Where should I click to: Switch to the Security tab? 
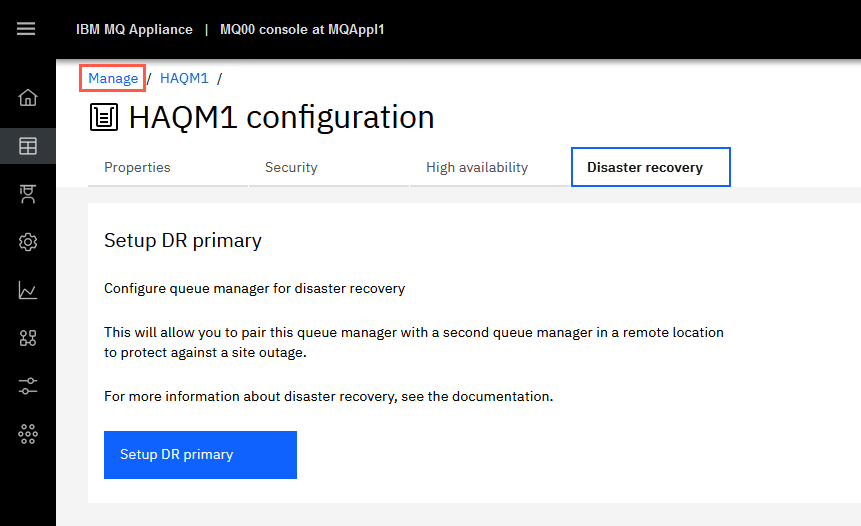click(x=329, y=167)
